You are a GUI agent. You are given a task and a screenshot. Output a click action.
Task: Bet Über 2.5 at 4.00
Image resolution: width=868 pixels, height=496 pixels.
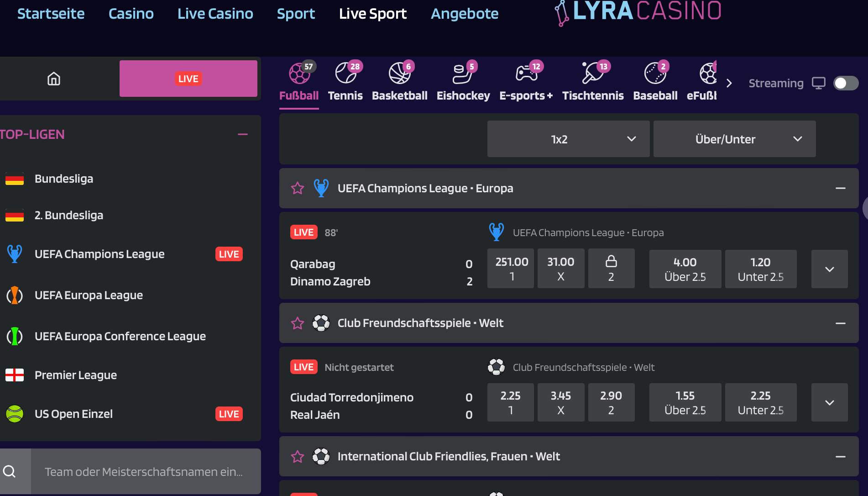click(x=685, y=269)
